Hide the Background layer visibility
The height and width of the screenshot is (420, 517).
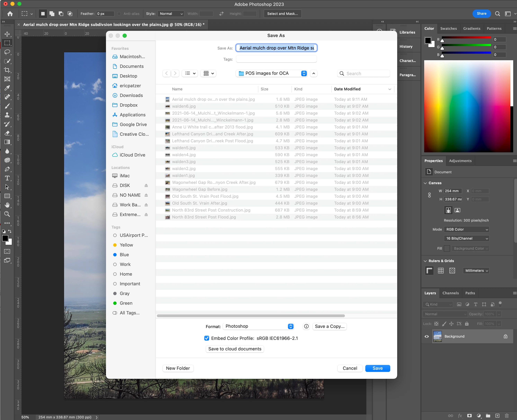(x=427, y=337)
